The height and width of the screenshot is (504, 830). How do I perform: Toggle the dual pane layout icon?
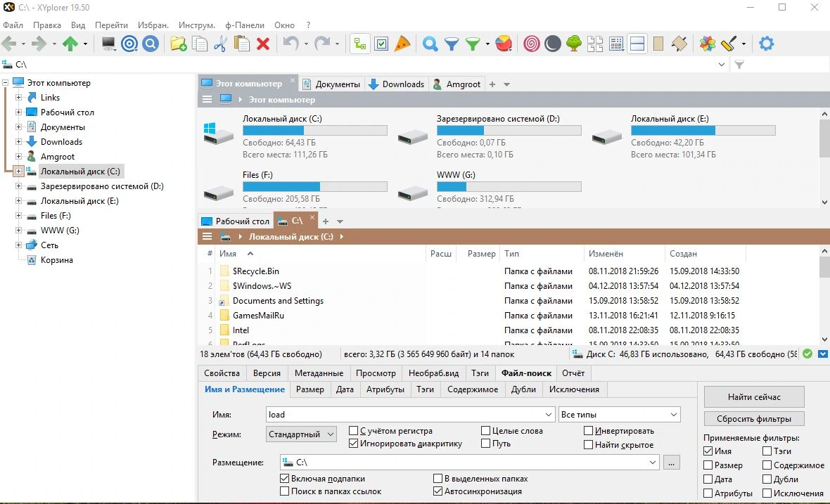click(637, 44)
